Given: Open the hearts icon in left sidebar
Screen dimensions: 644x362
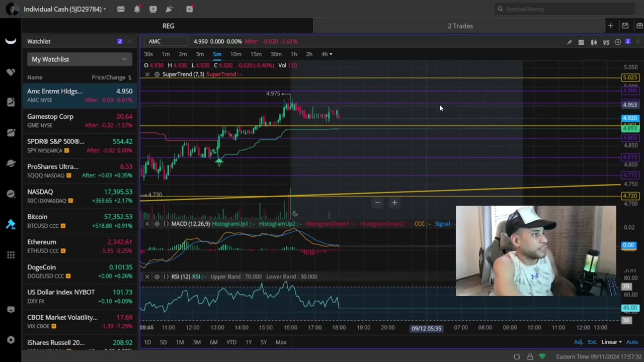Looking at the screenshot, I should click(11, 72).
